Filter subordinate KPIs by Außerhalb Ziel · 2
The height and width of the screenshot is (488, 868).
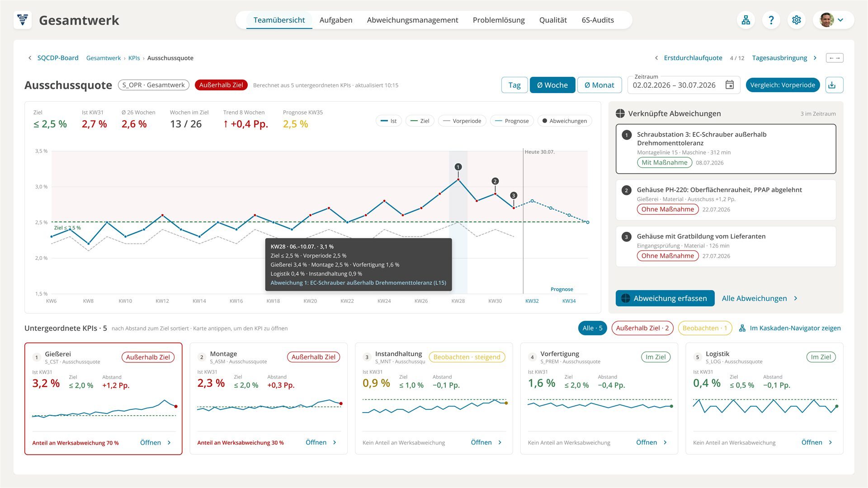click(642, 328)
